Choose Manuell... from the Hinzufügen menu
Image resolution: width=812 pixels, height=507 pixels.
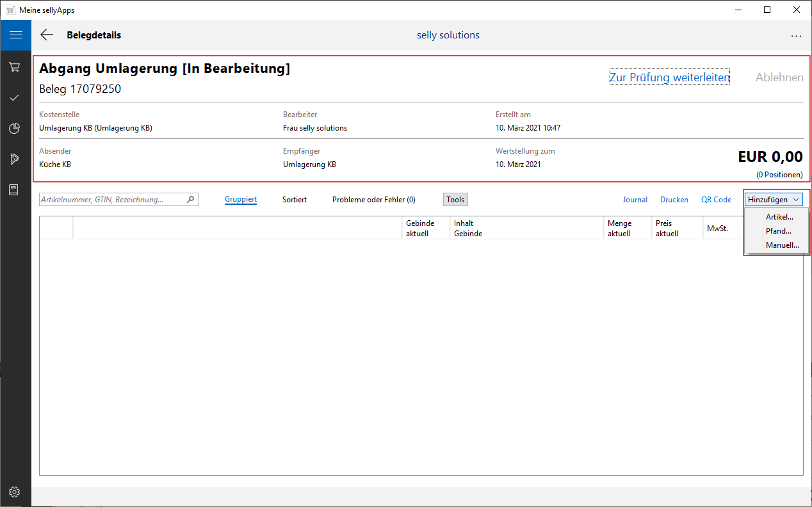click(782, 245)
